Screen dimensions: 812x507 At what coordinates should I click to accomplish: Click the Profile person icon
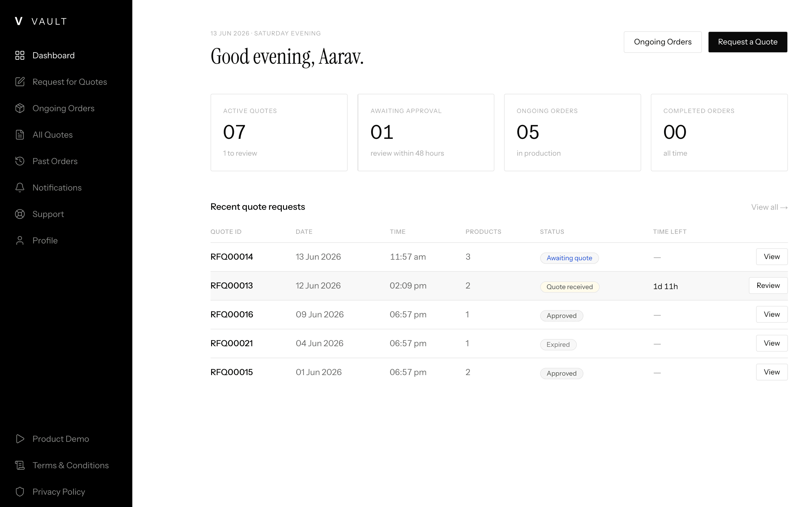click(20, 241)
